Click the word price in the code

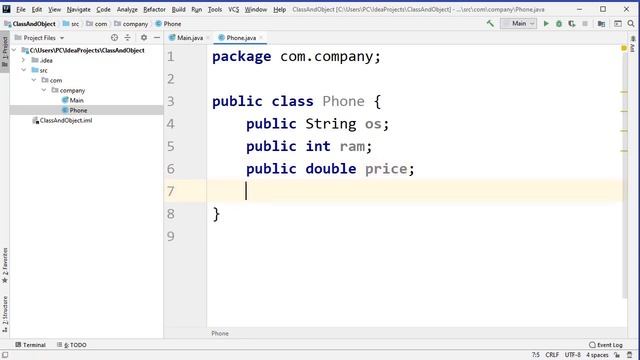pos(386,169)
